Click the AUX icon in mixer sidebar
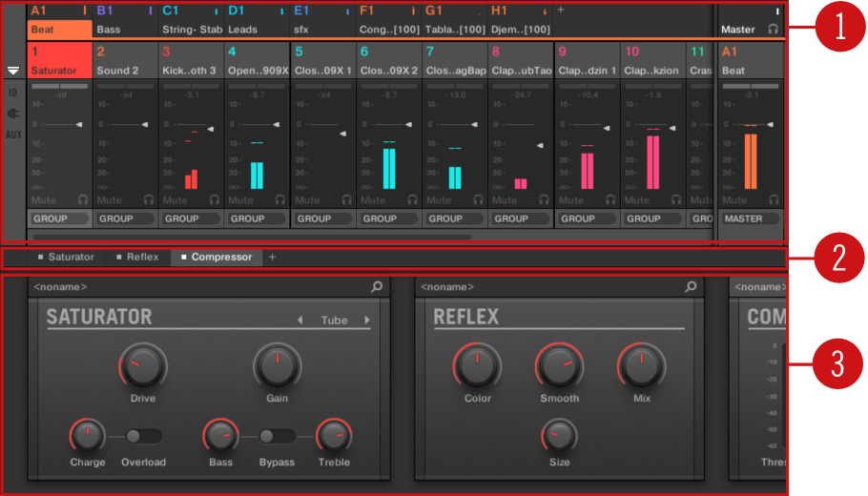The width and height of the screenshot is (868, 496). [x=13, y=134]
